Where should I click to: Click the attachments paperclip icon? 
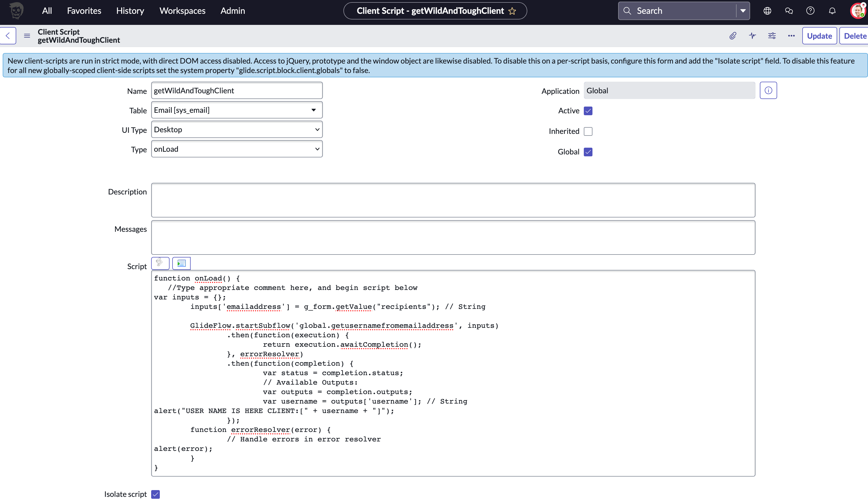pos(733,36)
